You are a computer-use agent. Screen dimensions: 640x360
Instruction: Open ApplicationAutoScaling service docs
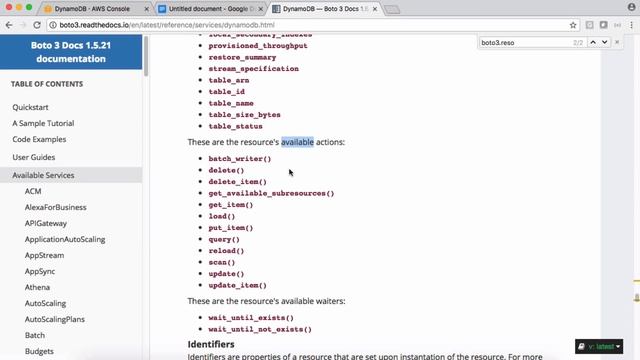tap(65, 239)
